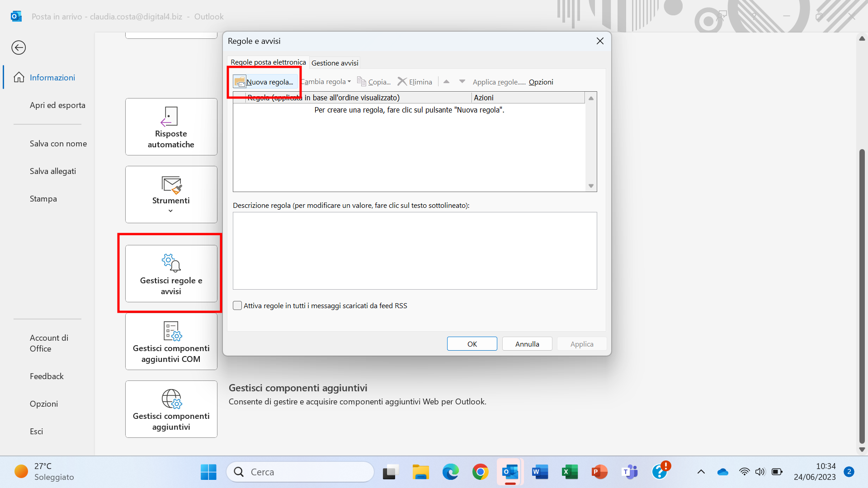Click the Copia rule icon
The width and height of the screenshot is (868, 488).
tap(362, 81)
